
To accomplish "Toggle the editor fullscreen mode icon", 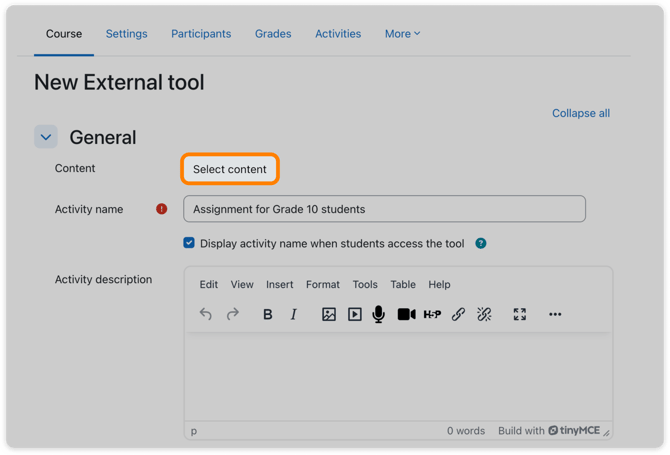I will [x=520, y=314].
